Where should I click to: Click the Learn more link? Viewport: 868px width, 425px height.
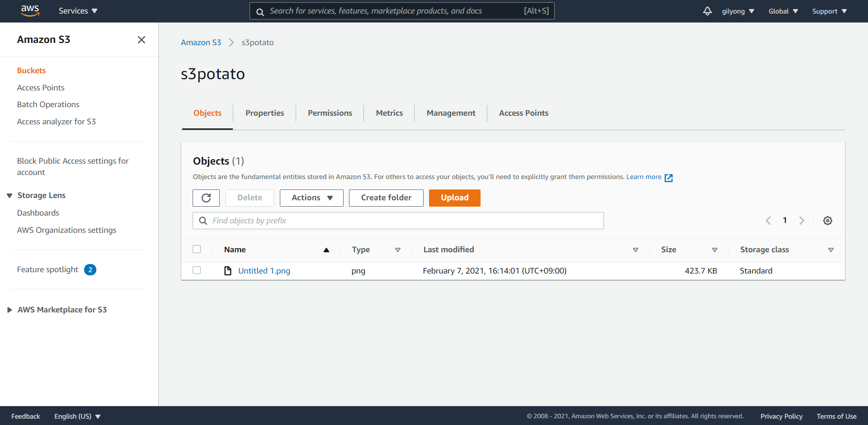[x=644, y=177]
